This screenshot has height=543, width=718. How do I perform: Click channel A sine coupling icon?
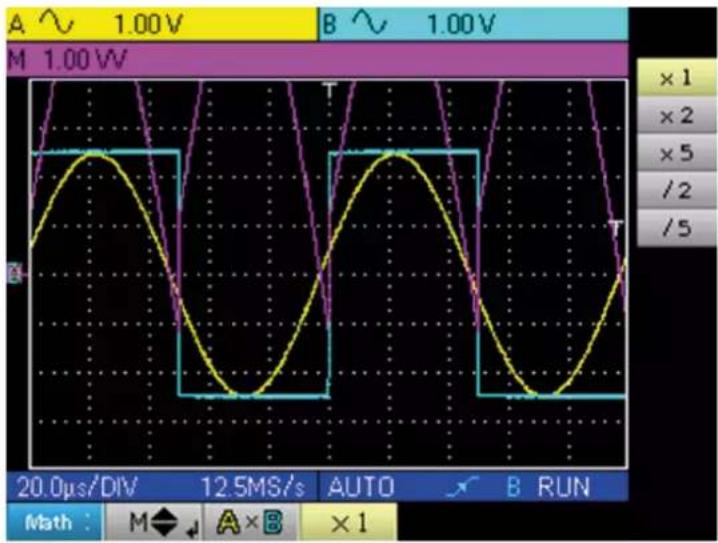(56, 22)
